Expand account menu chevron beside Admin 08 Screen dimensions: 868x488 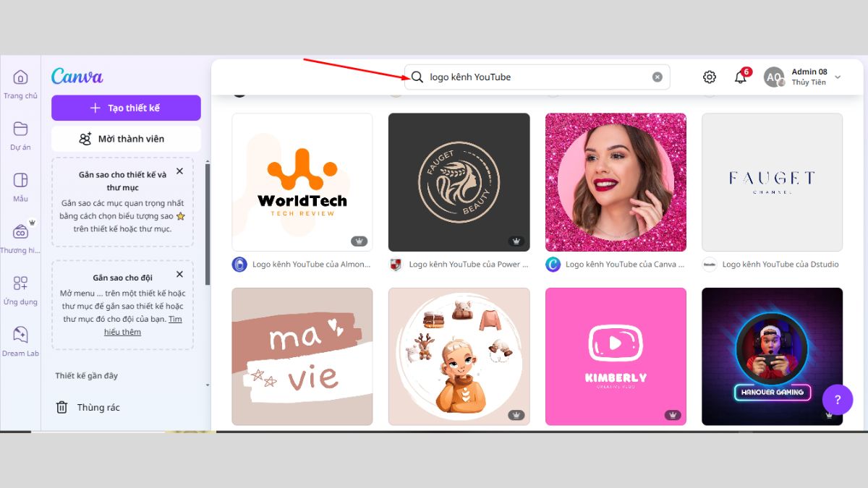tap(838, 77)
